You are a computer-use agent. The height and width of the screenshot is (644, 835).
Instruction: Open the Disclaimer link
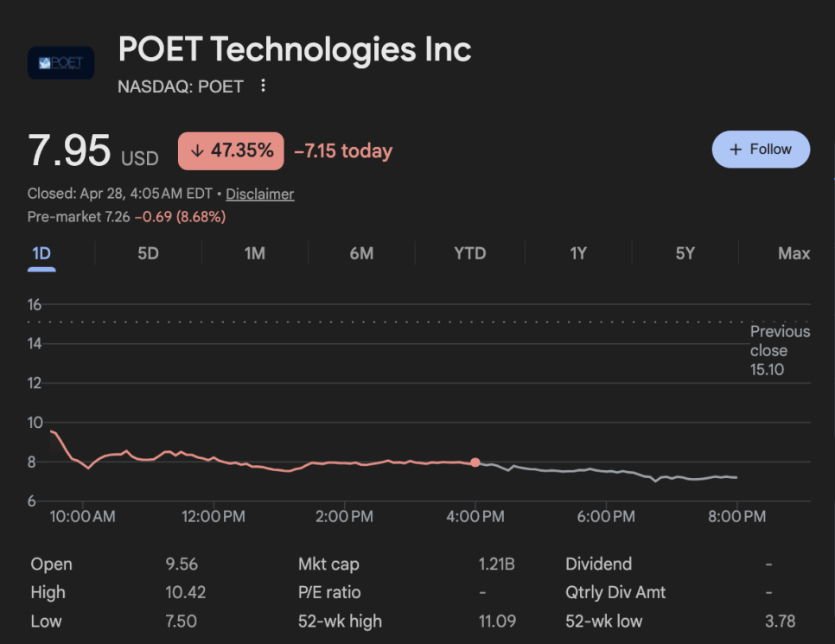click(260, 194)
